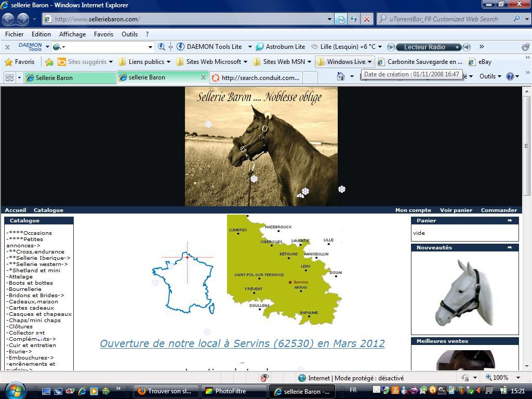Click the address bar URL field

(187, 19)
